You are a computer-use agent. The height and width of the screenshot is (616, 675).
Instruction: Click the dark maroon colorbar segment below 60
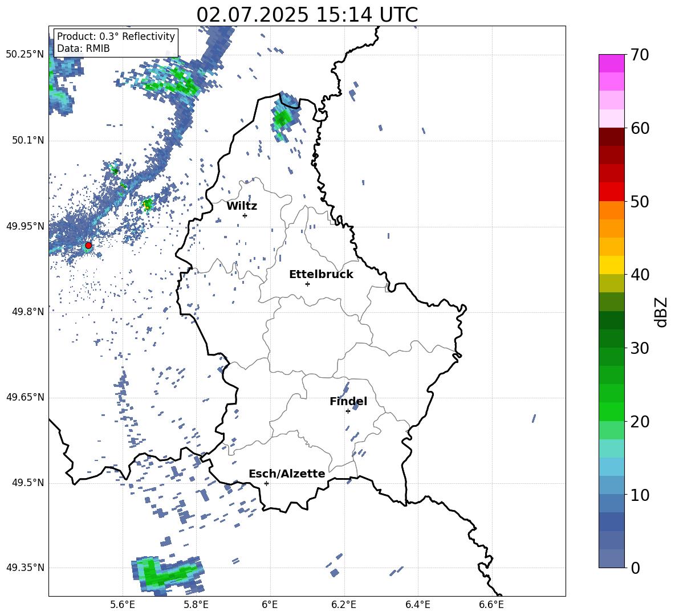tap(611, 137)
